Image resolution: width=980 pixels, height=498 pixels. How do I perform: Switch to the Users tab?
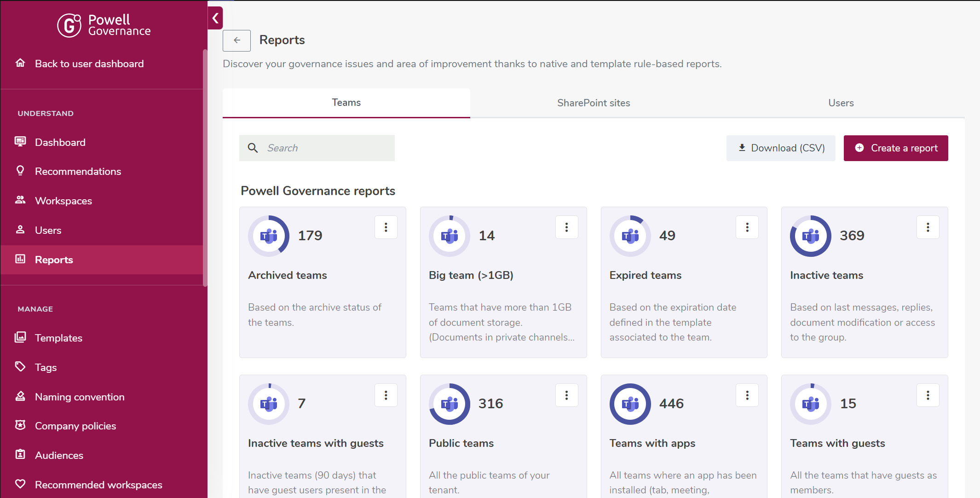(841, 103)
